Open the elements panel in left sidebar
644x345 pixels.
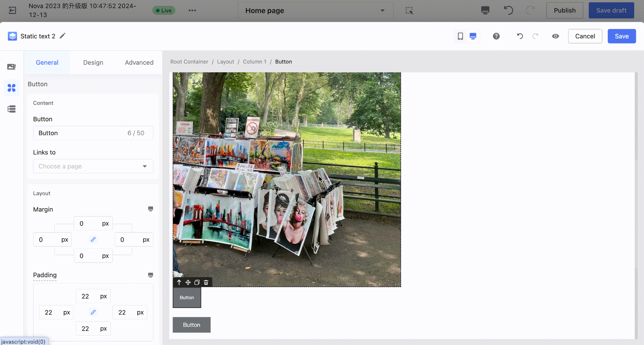(x=11, y=88)
